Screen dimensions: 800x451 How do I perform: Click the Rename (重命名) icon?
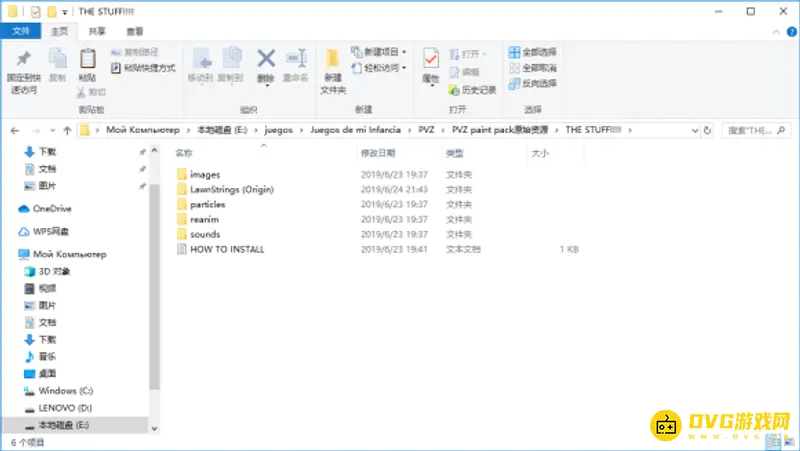296,59
